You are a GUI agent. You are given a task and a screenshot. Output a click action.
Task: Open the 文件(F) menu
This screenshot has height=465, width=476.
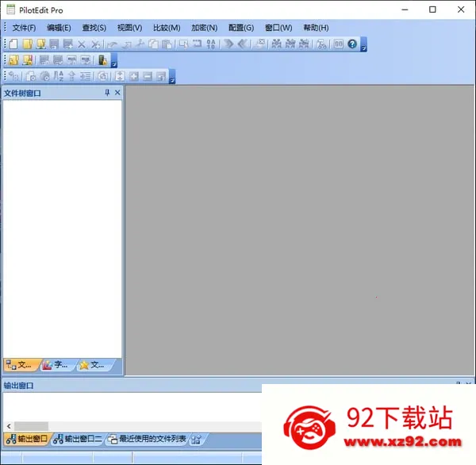pyautogui.click(x=24, y=28)
